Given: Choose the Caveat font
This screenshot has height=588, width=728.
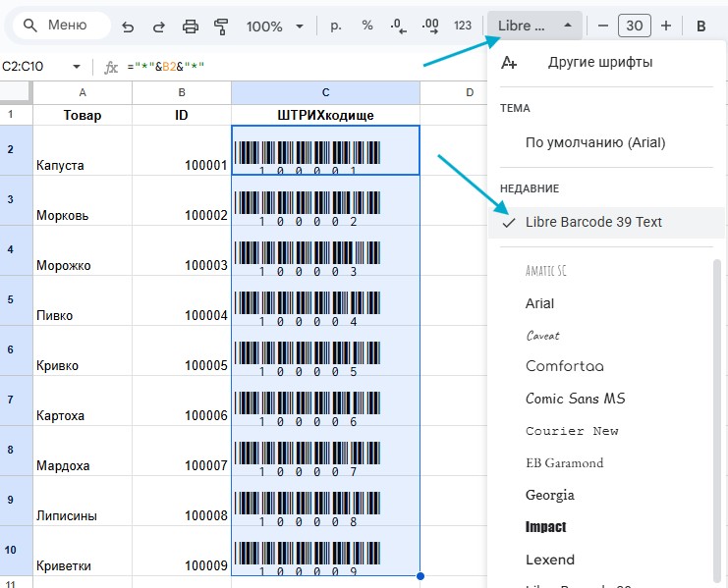Looking at the screenshot, I should tap(542, 336).
